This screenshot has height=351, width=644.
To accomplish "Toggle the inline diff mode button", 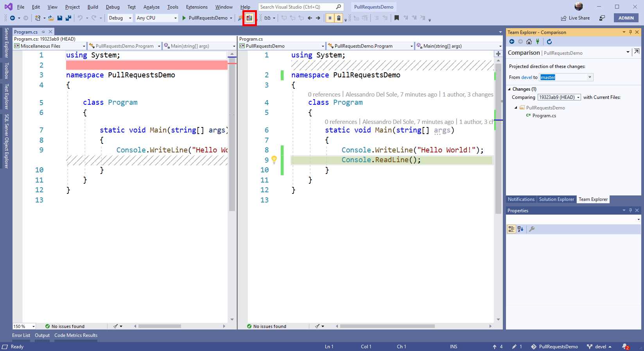I will (330, 18).
